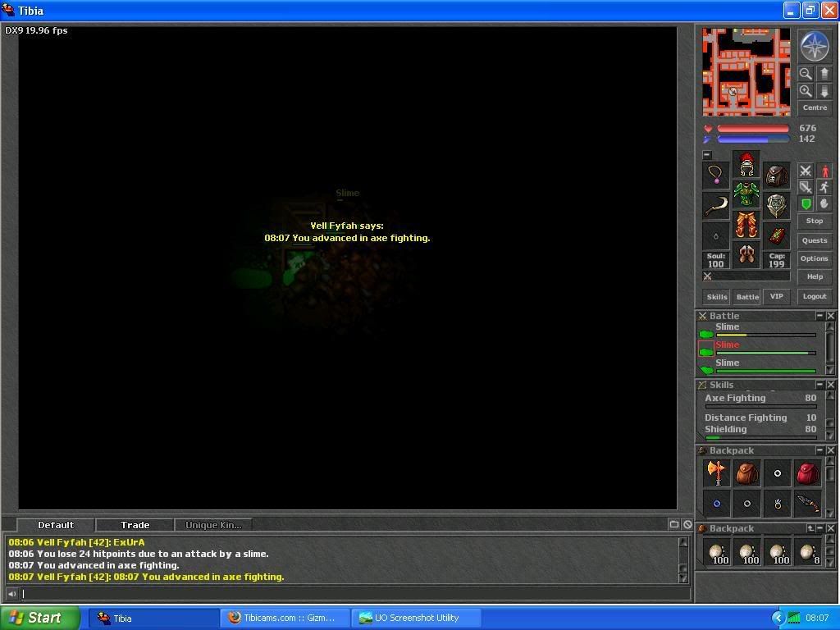840x630 pixels.
Task: Open the brown bag in Backpack
Action: (746, 473)
